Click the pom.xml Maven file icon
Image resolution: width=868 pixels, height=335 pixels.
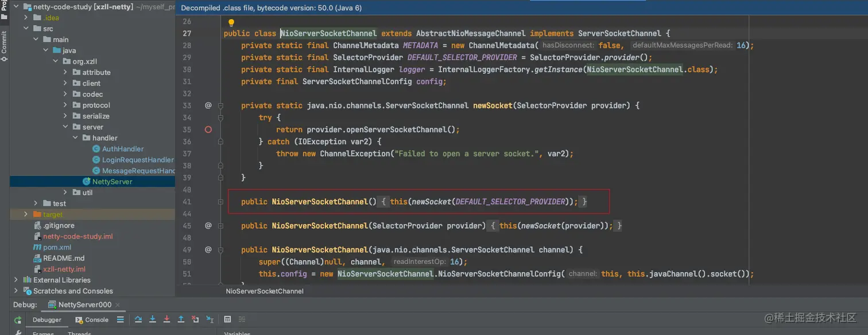click(37, 247)
